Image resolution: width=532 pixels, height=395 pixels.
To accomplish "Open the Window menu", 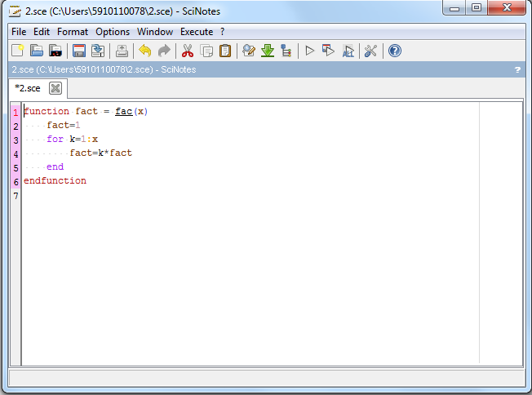I will pyautogui.click(x=155, y=32).
